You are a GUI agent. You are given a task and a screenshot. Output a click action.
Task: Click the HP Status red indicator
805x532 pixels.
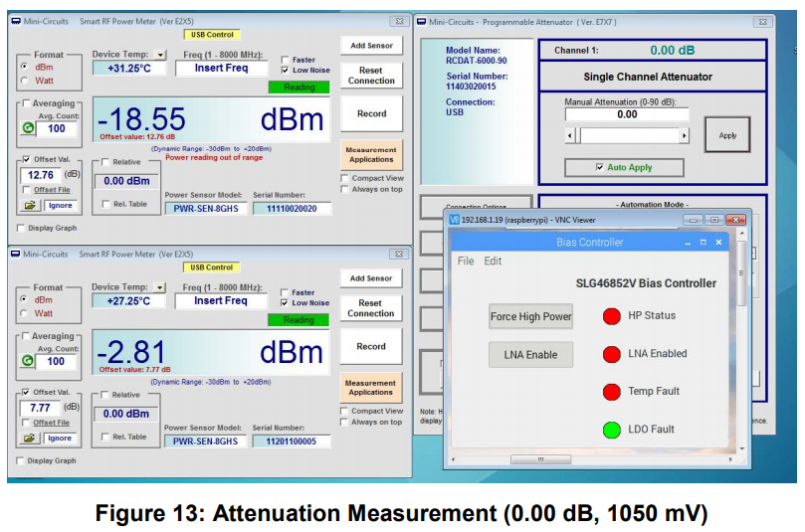(611, 316)
